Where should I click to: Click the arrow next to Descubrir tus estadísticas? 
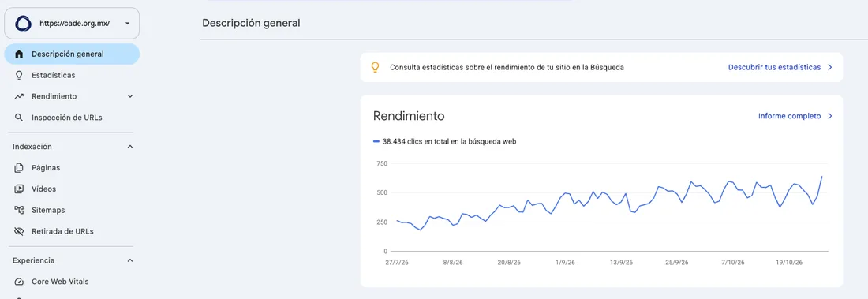click(x=830, y=67)
